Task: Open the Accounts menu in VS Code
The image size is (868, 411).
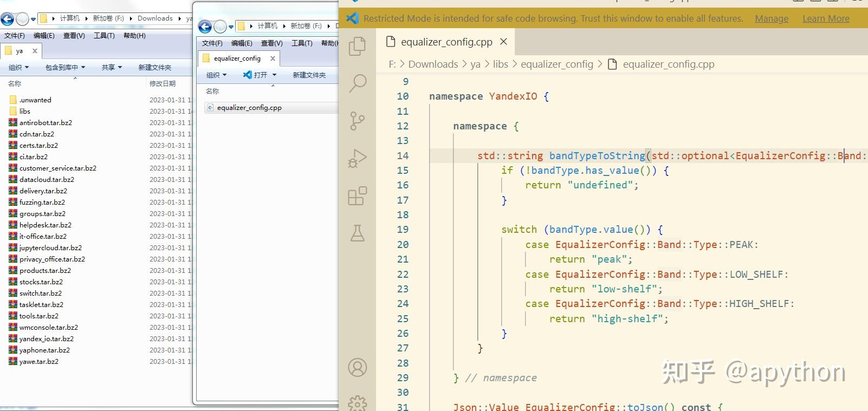Action: click(x=357, y=368)
